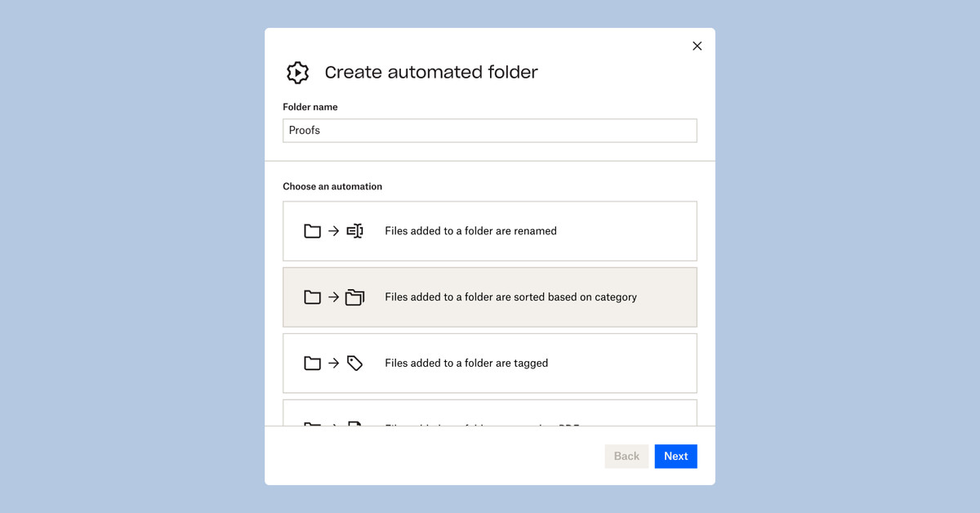
Task: Click the stacked folders category icon
Action: 354,297
